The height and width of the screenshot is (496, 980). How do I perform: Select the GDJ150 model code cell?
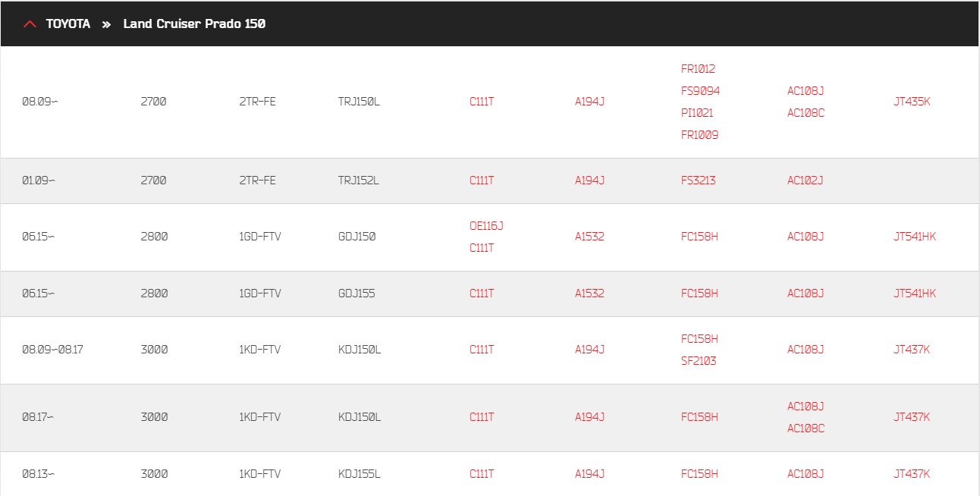pyautogui.click(x=357, y=237)
